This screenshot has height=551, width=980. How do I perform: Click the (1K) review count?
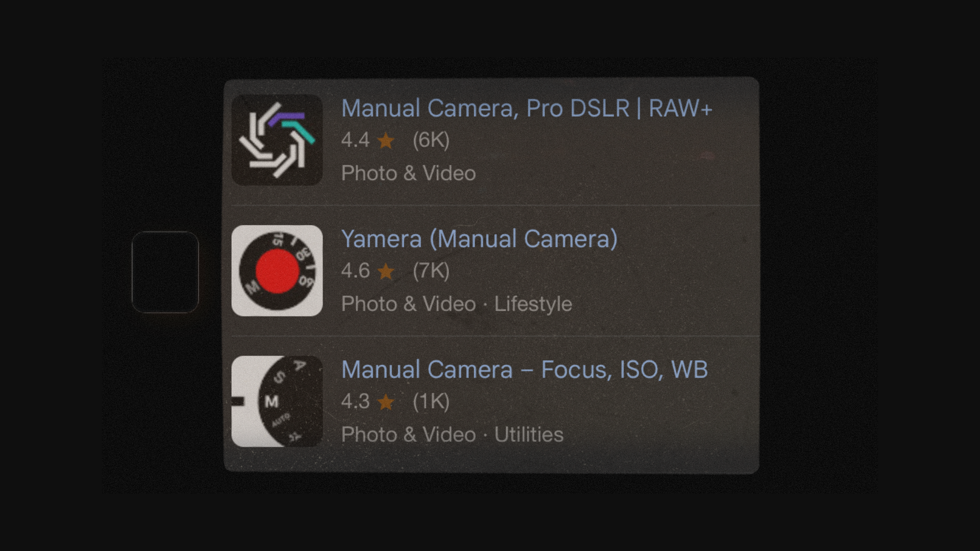431,402
